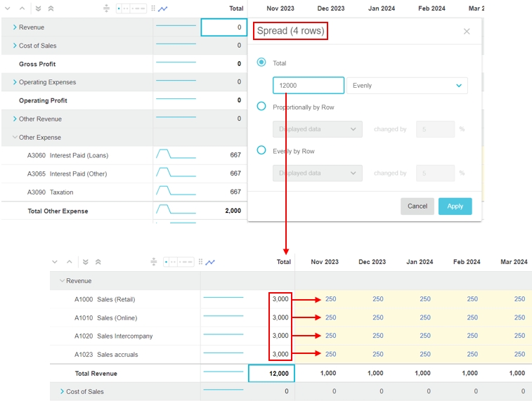
Task: Collapse the Other Expense group
Action: pos(15,138)
